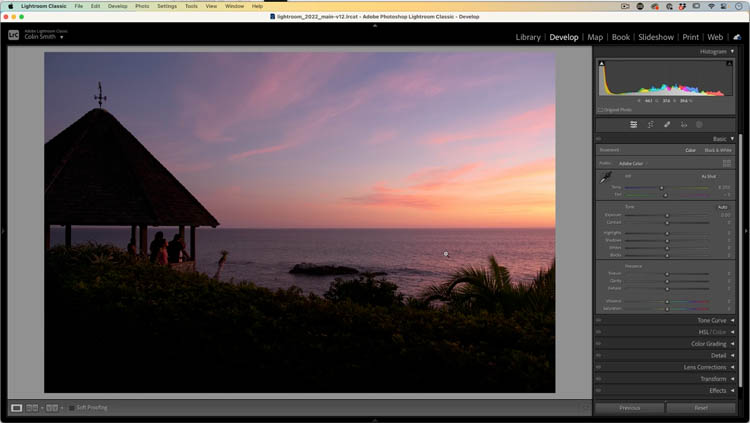
Task: Expand the Tone Curve panel
Action: (731, 320)
